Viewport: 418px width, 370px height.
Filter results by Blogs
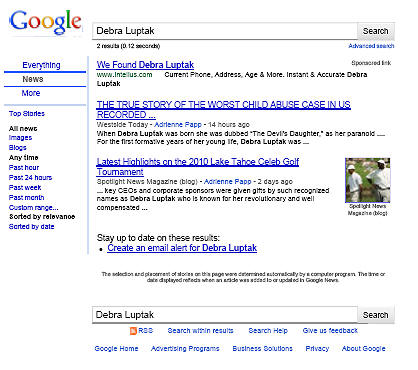coord(17,148)
